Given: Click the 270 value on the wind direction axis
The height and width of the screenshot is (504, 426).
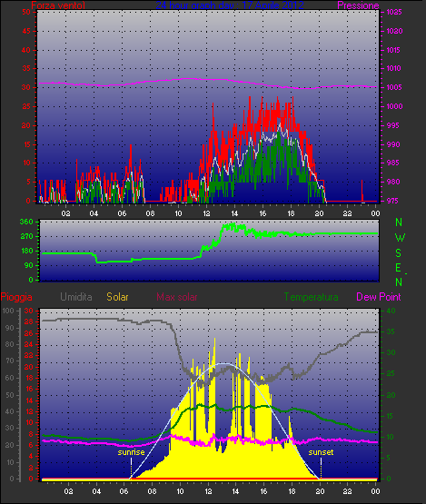Looking at the screenshot, I should pyautogui.click(x=26, y=237).
